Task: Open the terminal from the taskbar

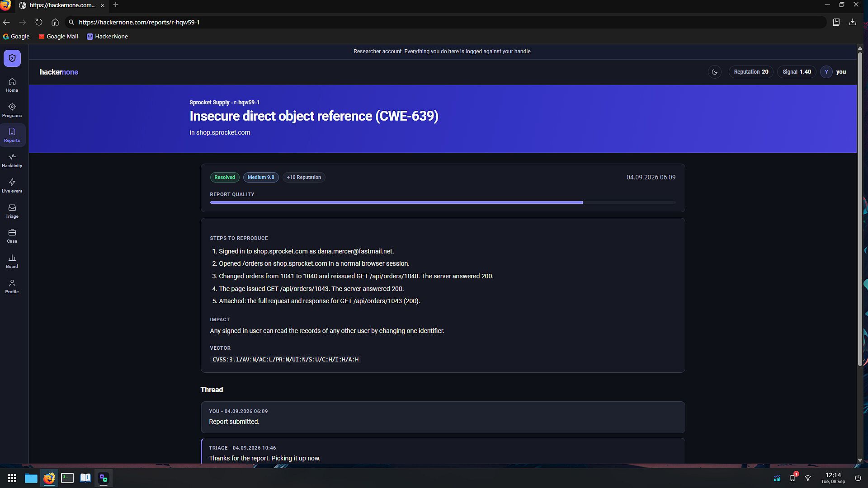Action: (x=67, y=478)
